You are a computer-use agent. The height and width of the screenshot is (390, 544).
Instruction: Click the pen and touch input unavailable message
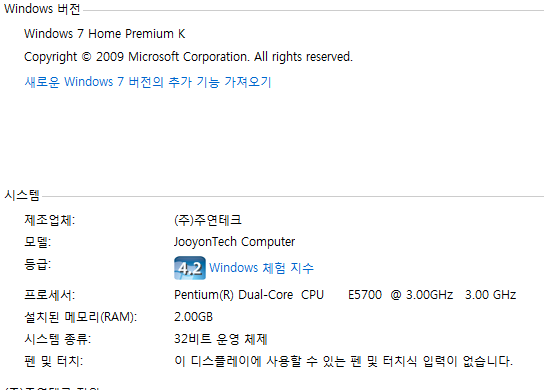343,361
